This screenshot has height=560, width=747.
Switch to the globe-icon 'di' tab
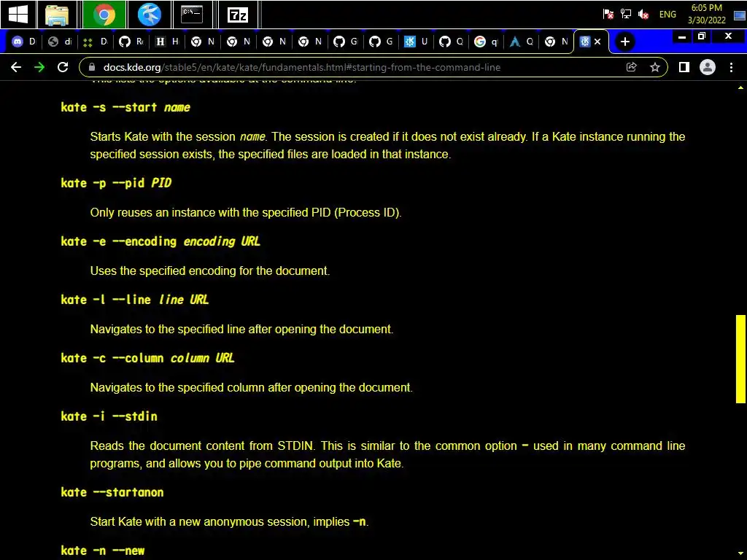tap(60, 42)
